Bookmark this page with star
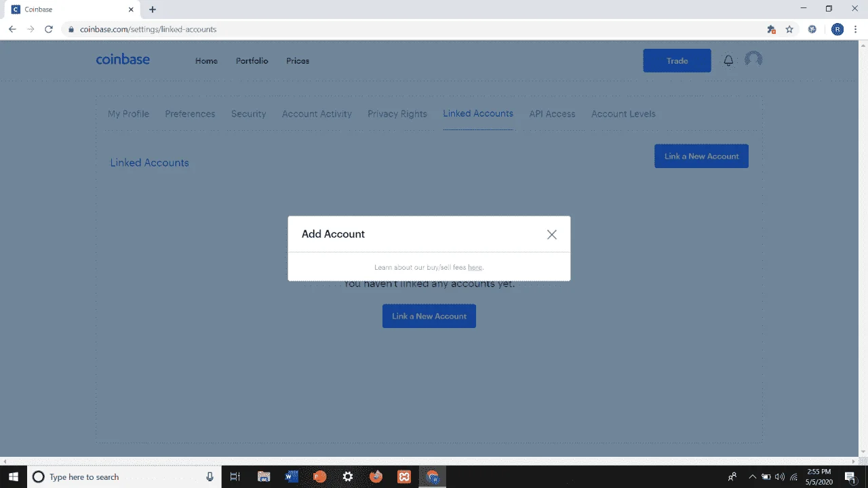Viewport: 868px width, 488px height. (789, 29)
